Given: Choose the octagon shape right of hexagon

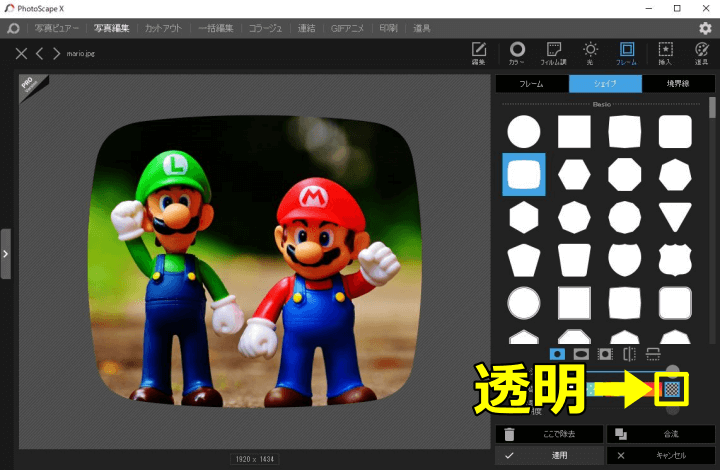Looking at the screenshot, I should coord(624,174).
